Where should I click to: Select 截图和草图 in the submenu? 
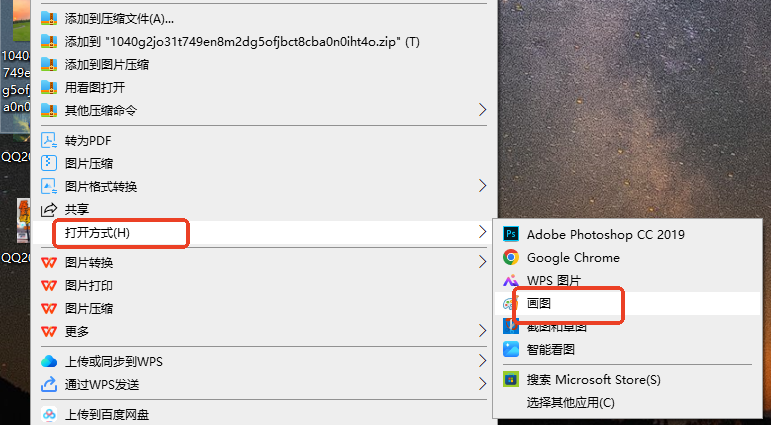(557, 326)
